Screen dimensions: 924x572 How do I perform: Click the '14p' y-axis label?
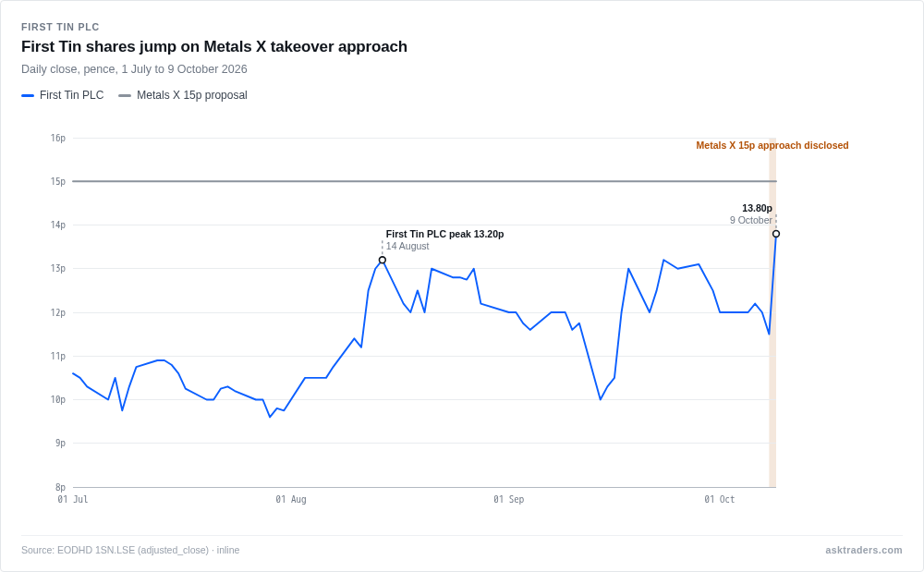point(57,225)
